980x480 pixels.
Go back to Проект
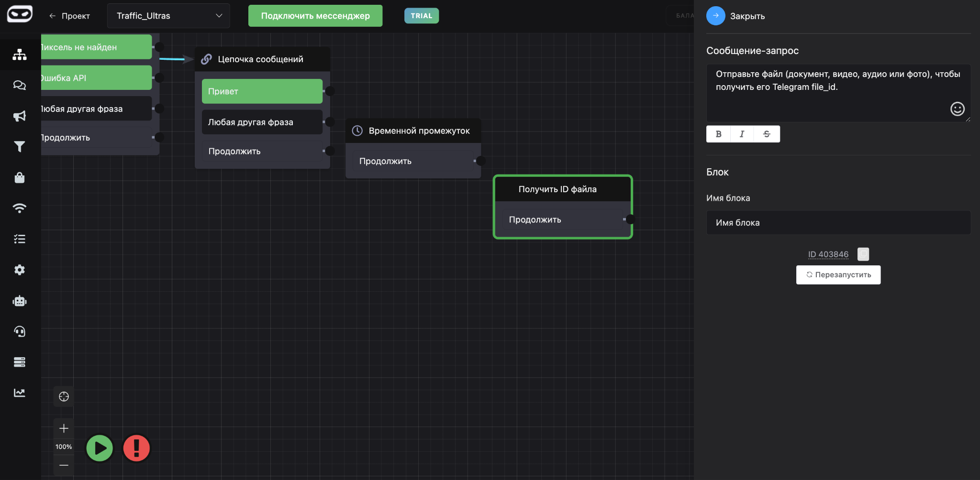69,16
